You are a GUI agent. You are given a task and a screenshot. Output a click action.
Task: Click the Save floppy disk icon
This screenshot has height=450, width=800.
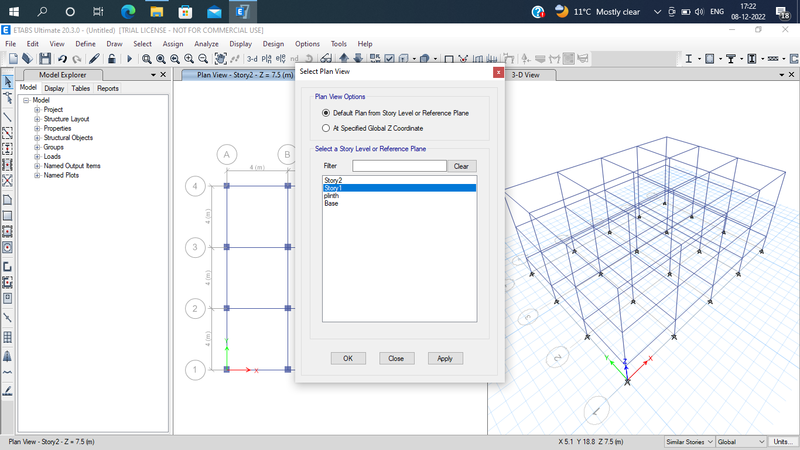coord(45,59)
